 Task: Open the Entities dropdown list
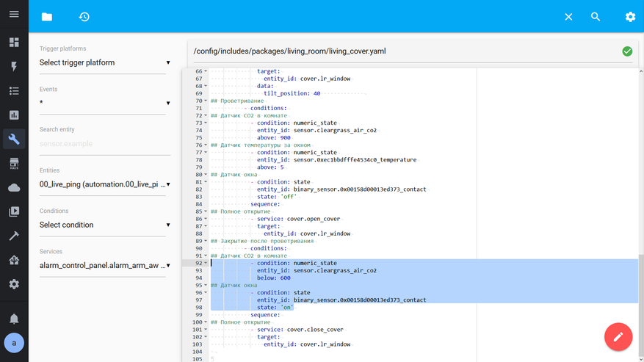coord(104,185)
